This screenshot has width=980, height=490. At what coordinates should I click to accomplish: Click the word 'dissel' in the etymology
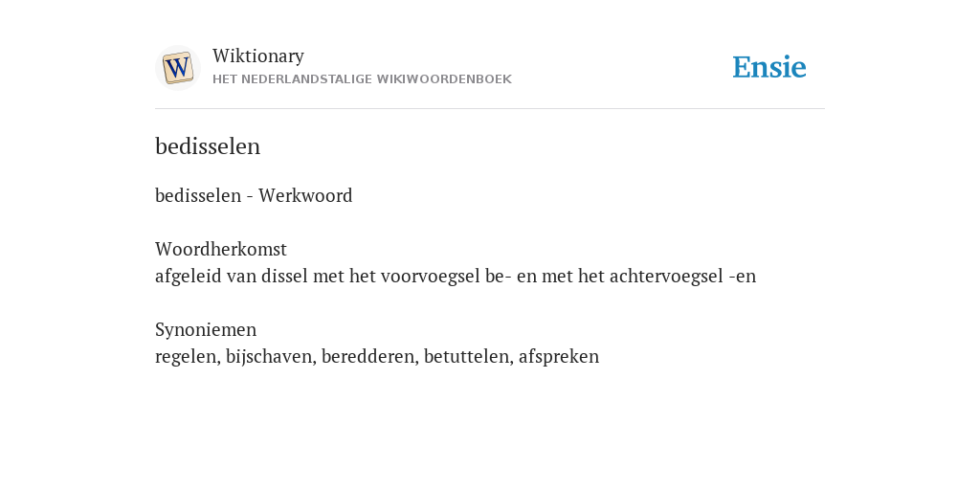click(284, 276)
